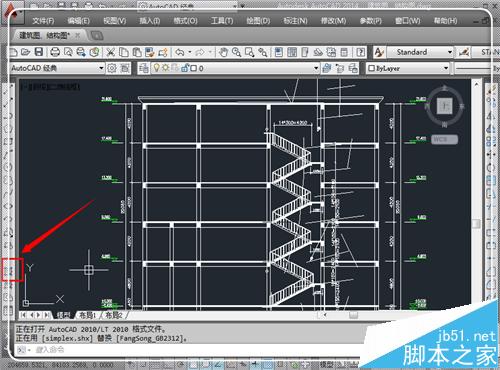This screenshot has width=500, height=370.
Task: Open the Markup Set Manager icon
Action: pos(331,52)
